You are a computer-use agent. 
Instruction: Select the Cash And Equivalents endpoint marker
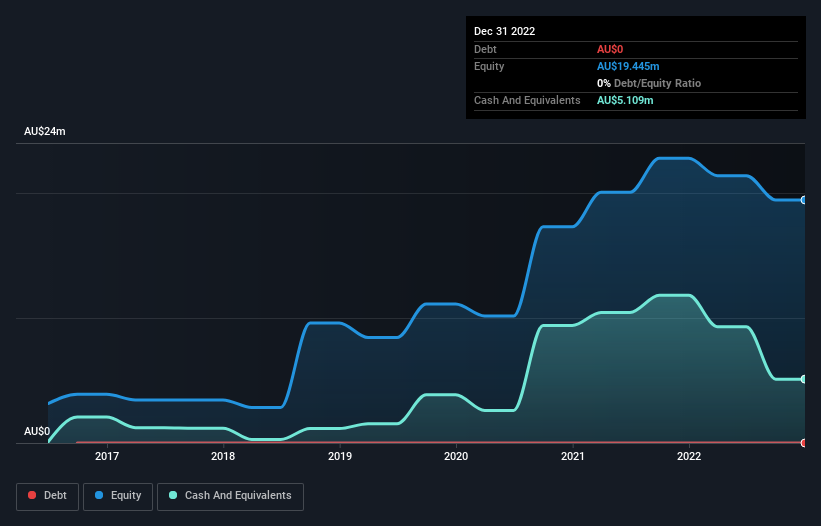pos(804,379)
